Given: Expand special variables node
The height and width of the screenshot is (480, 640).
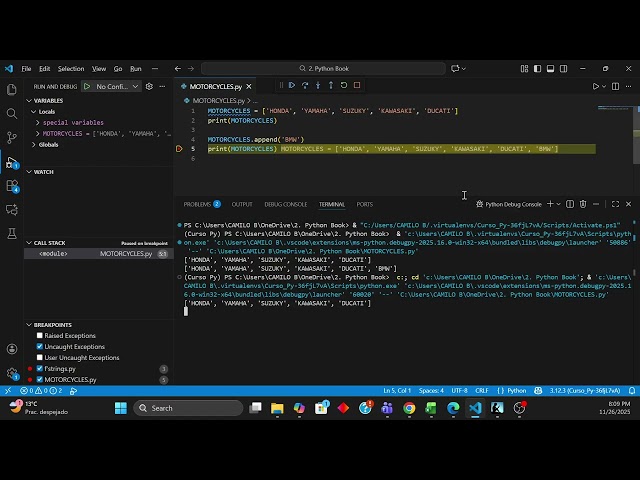Looking at the screenshot, I should coord(38,122).
